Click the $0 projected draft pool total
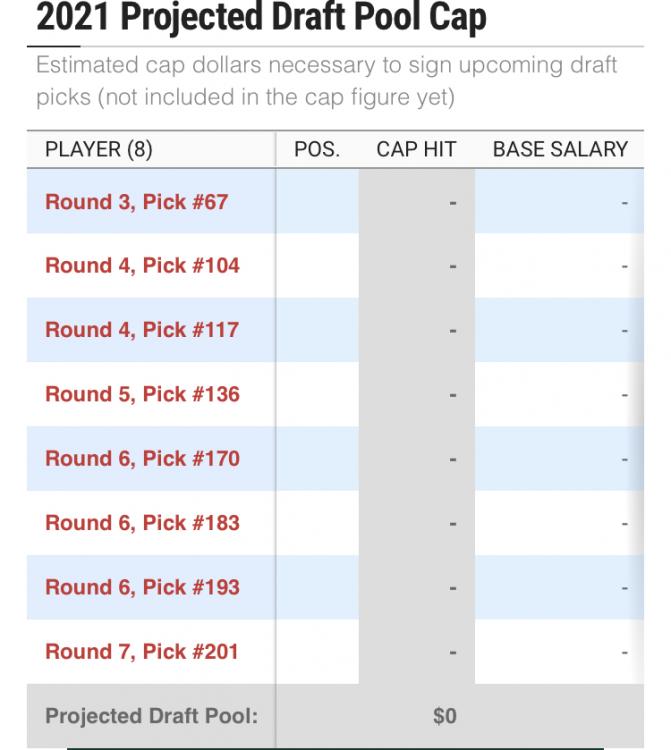The height and width of the screenshot is (750, 671). [444, 716]
